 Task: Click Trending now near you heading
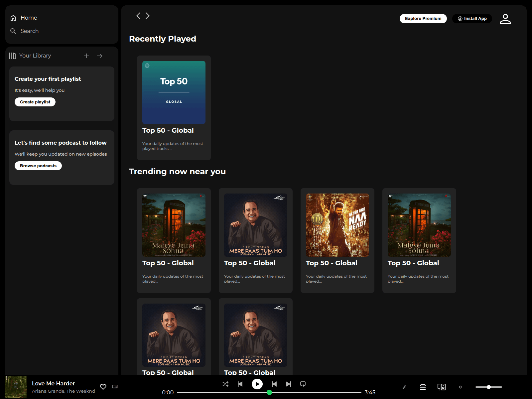click(177, 172)
